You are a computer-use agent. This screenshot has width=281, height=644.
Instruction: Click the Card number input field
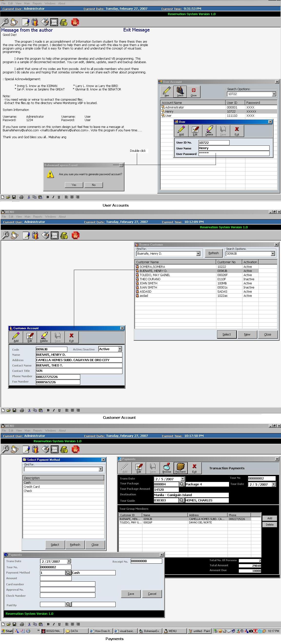[68, 584]
